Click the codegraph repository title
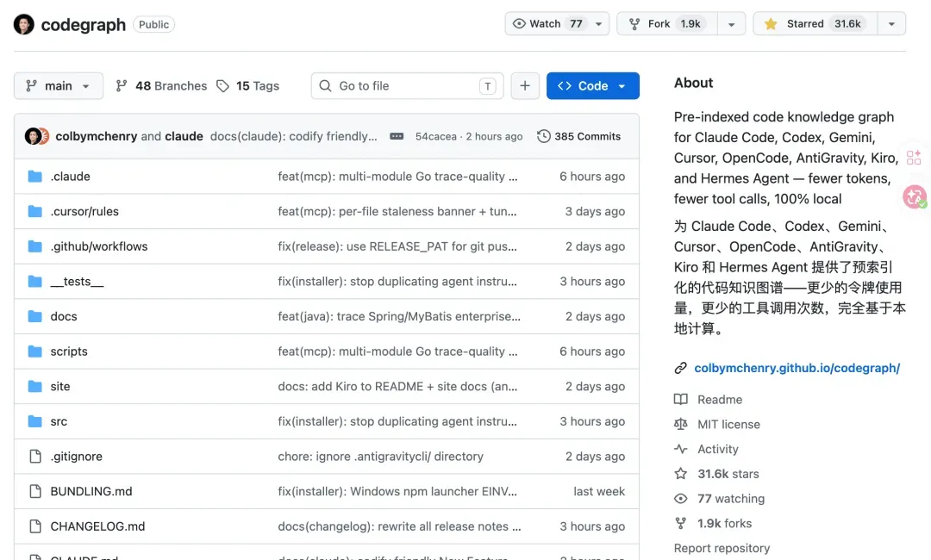 [83, 24]
